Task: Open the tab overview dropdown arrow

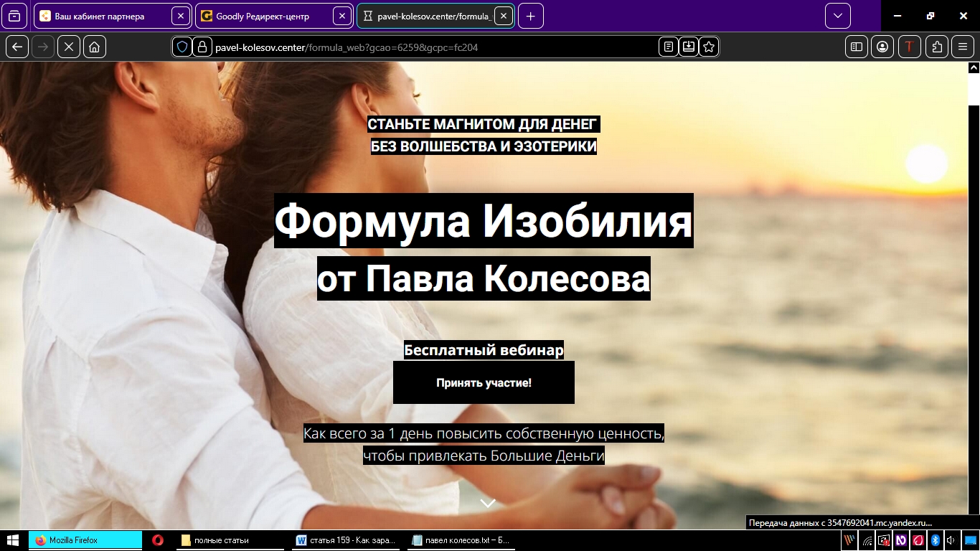Action: 837,15
